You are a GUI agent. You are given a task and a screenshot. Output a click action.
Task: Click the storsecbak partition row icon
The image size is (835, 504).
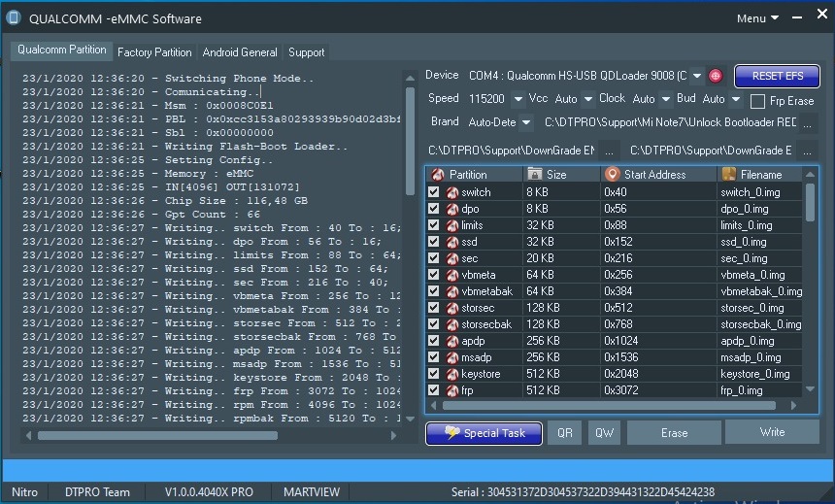[452, 324]
